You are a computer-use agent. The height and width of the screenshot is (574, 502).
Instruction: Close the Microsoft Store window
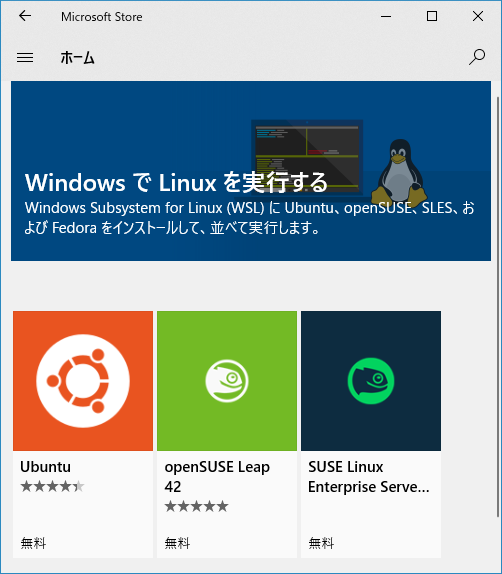coord(478,16)
